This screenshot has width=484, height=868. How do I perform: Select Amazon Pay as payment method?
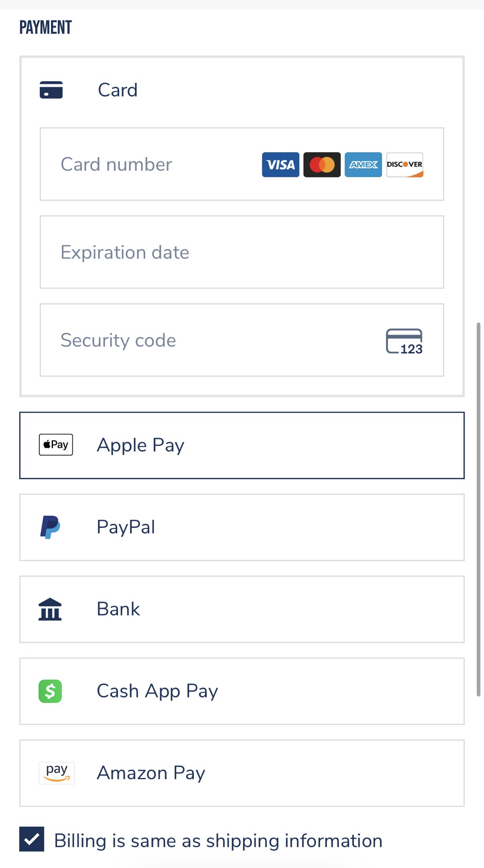coord(242,773)
